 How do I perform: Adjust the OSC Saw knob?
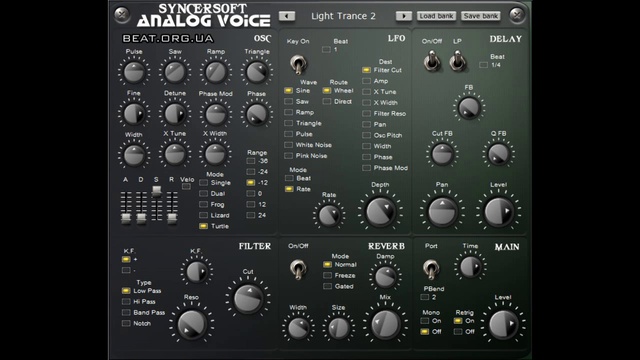[175, 72]
